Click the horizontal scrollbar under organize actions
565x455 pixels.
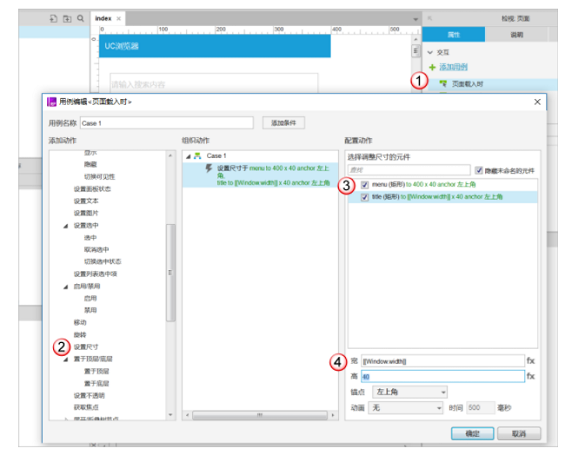[259, 415]
